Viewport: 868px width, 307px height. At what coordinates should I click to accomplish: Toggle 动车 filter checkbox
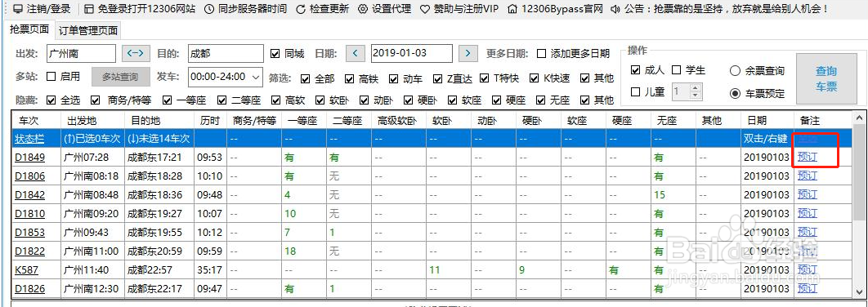point(394,78)
